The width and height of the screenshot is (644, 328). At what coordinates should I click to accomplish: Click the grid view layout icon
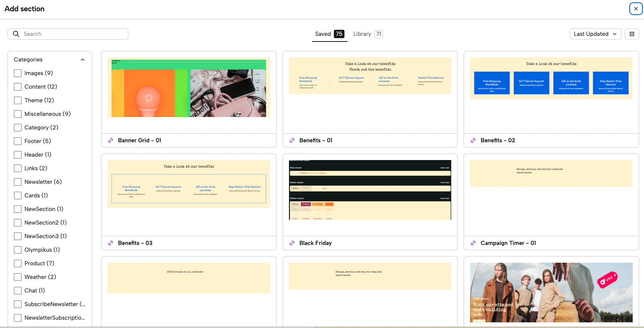point(632,34)
